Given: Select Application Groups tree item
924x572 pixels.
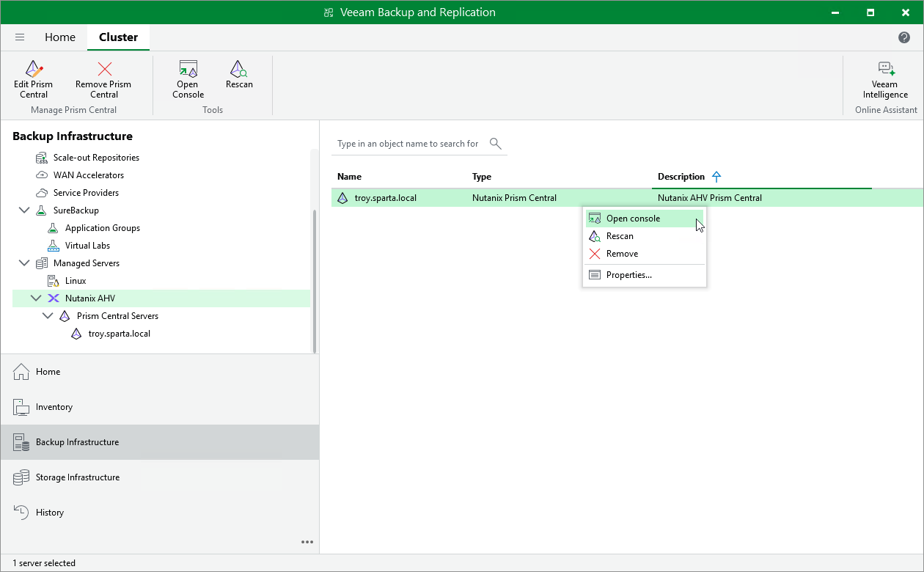Looking at the screenshot, I should pos(103,228).
